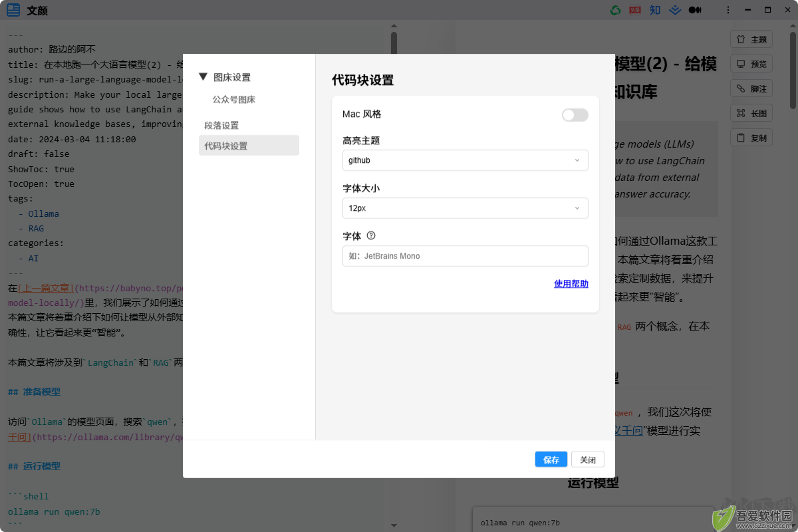Viewport: 798px width, 532px height.
Task: Open the three-dot more menu in title bar
Action: (x=728, y=10)
